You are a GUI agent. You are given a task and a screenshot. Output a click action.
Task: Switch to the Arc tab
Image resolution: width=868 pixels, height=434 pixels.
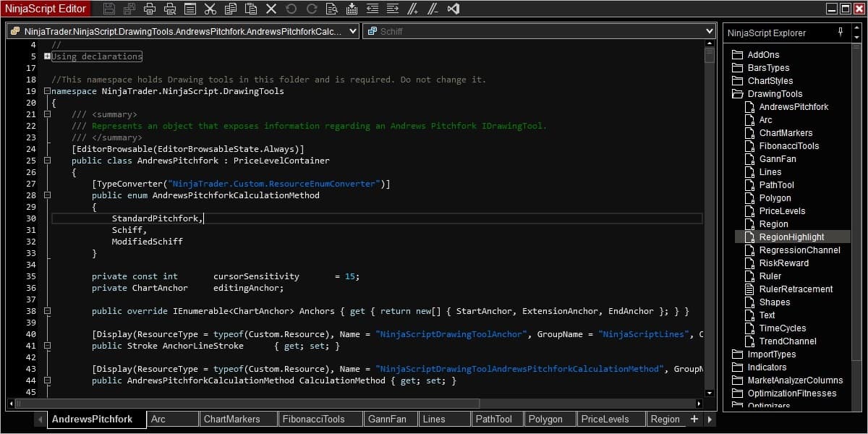tap(171, 419)
